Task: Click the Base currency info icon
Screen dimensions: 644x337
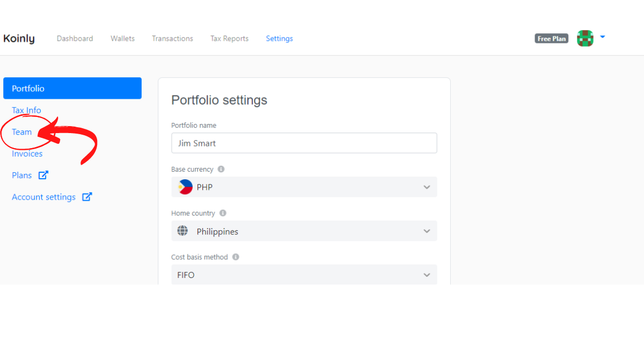Action: (221, 169)
